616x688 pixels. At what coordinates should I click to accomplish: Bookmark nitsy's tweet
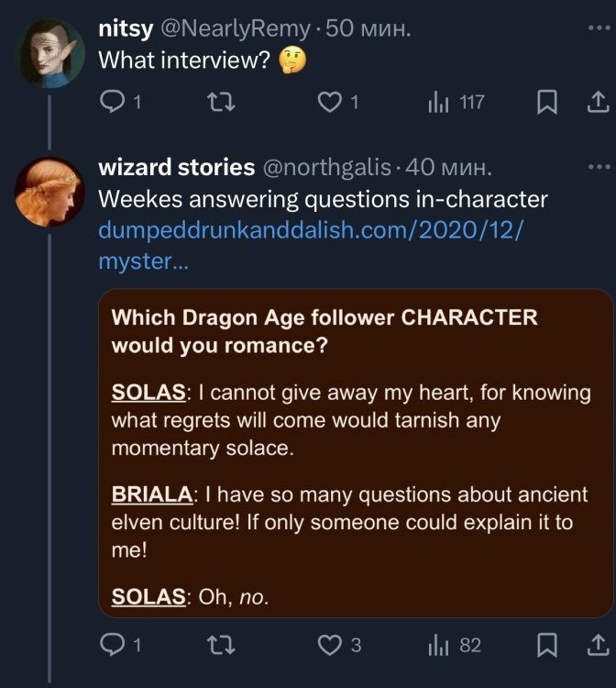click(x=547, y=103)
